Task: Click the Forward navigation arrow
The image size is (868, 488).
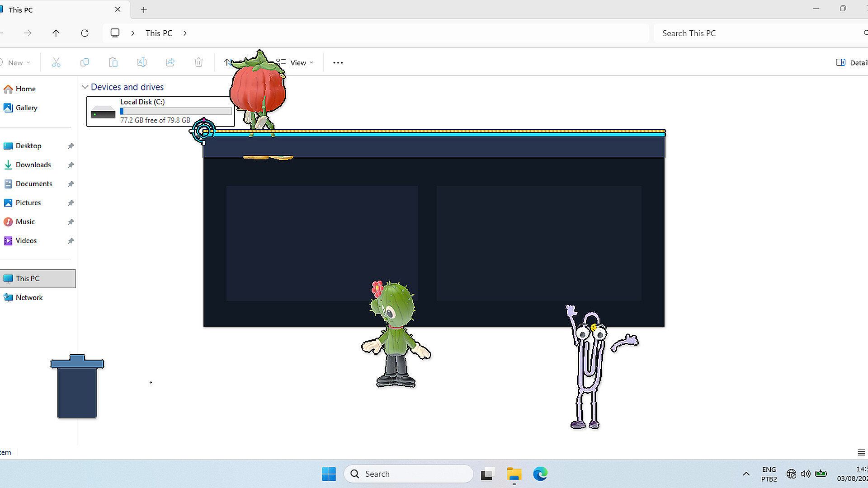Action: pyautogui.click(x=28, y=33)
